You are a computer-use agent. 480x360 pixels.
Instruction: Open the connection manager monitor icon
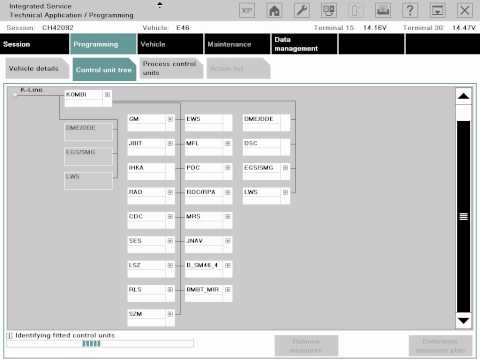[329, 10]
